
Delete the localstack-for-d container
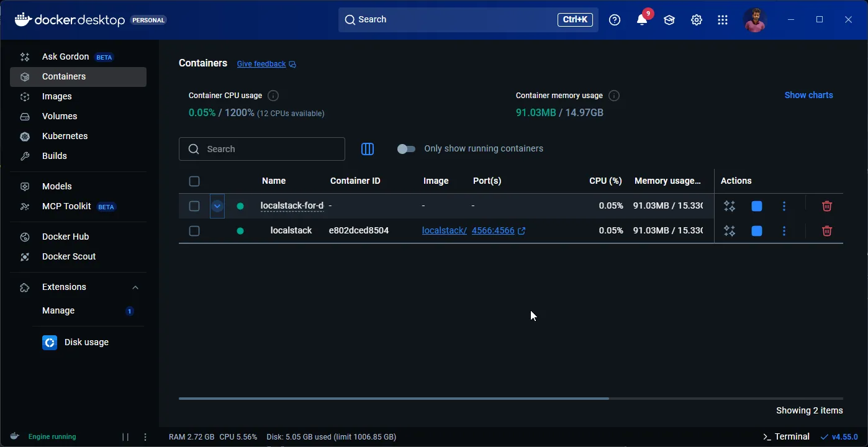click(826, 205)
